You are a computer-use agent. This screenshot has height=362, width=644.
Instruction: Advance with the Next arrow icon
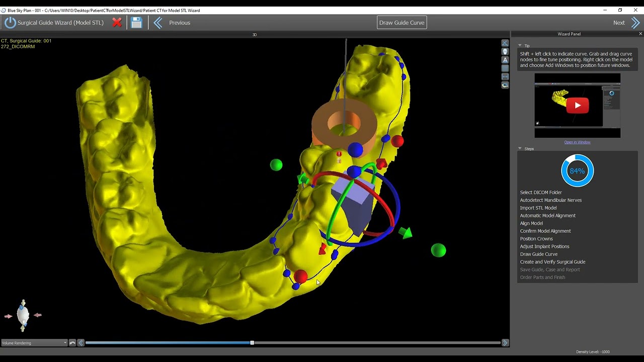(635, 23)
